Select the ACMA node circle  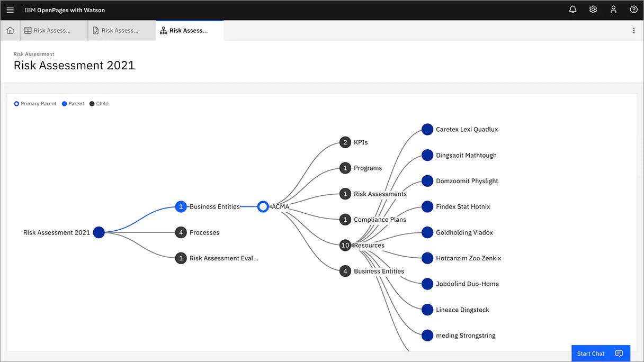263,206
